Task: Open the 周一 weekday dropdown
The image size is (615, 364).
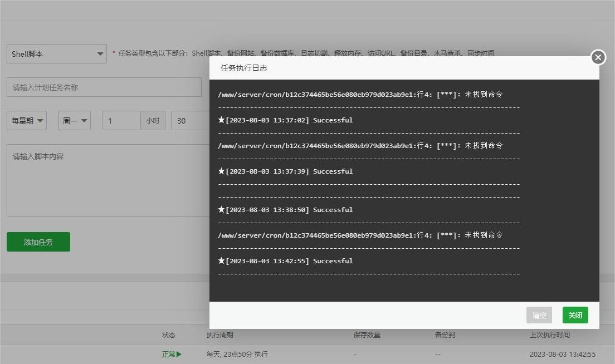Action: [x=74, y=121]
